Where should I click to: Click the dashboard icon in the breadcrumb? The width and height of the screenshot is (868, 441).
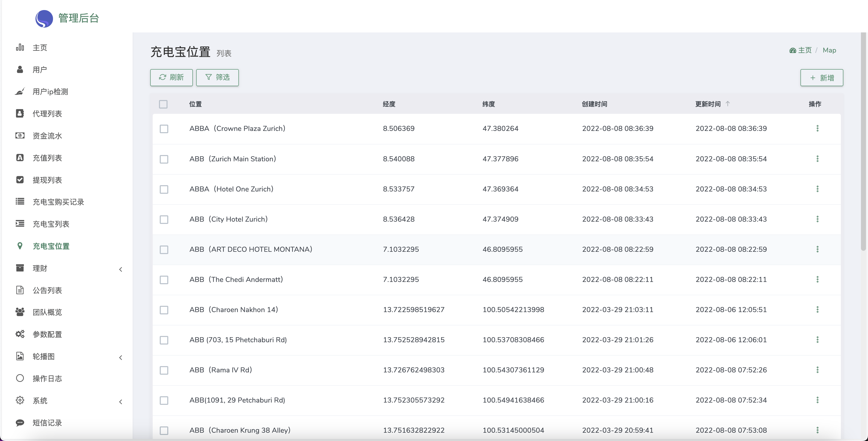coord(792,51)
